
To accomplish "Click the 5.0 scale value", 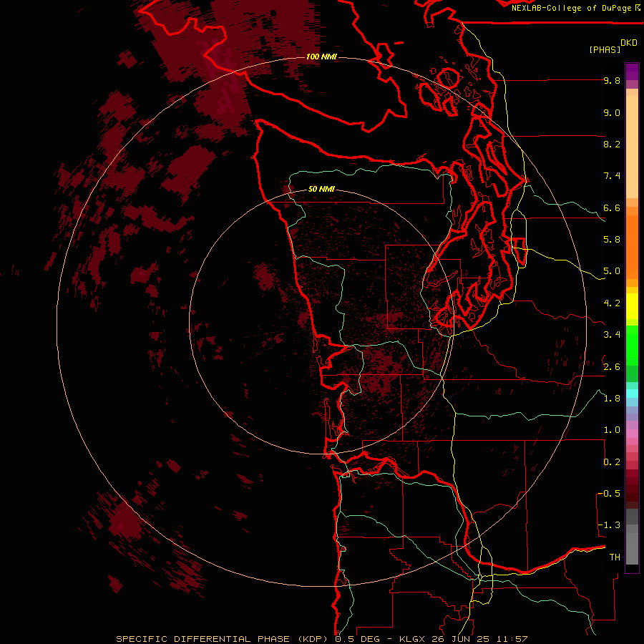I will click(x=612, y=271).
